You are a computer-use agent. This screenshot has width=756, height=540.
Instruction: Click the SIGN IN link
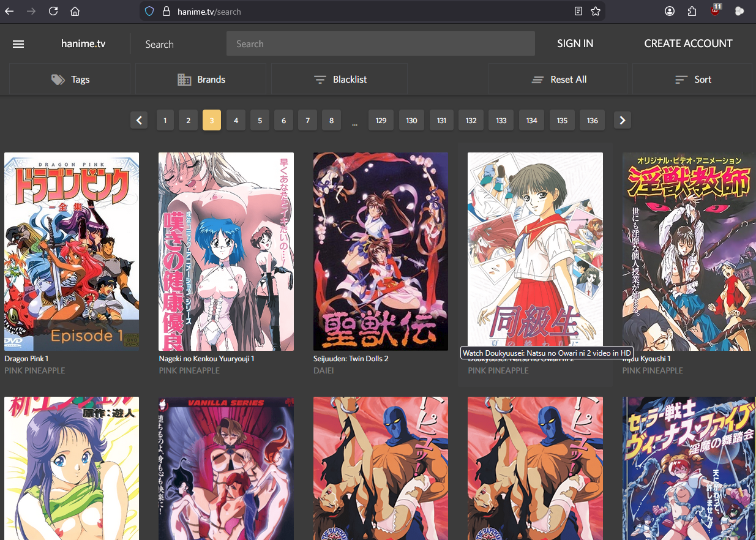pyautogui.click(x=575, y=43)
